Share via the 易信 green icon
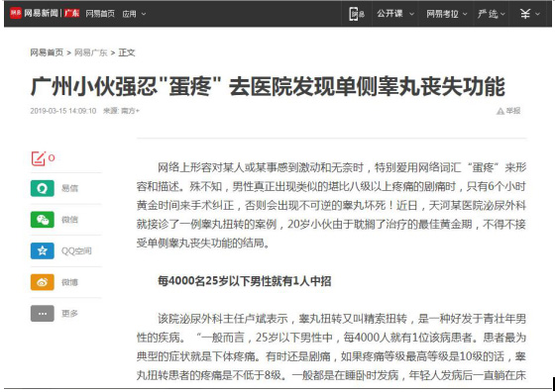Image resolution: width=555 pixels, height=392 pixels. click(x=43, y=188)
